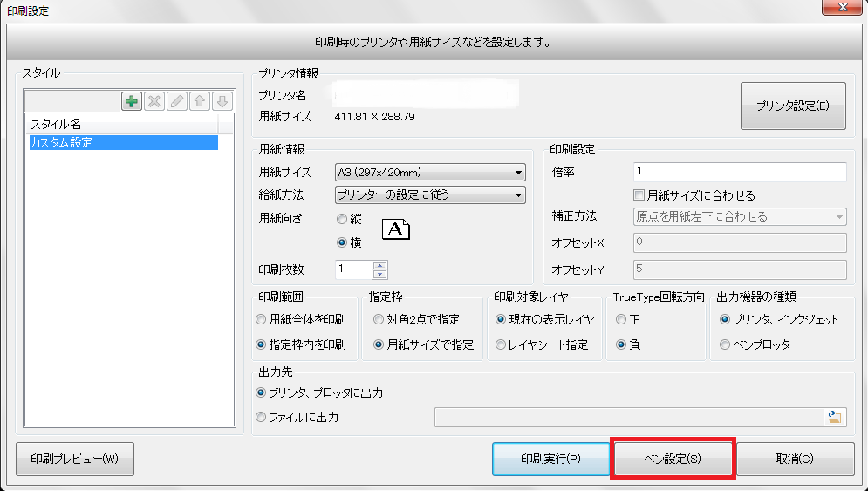
Task: Move style down with the down arrow icon
Action: click(x=222, y=101)
